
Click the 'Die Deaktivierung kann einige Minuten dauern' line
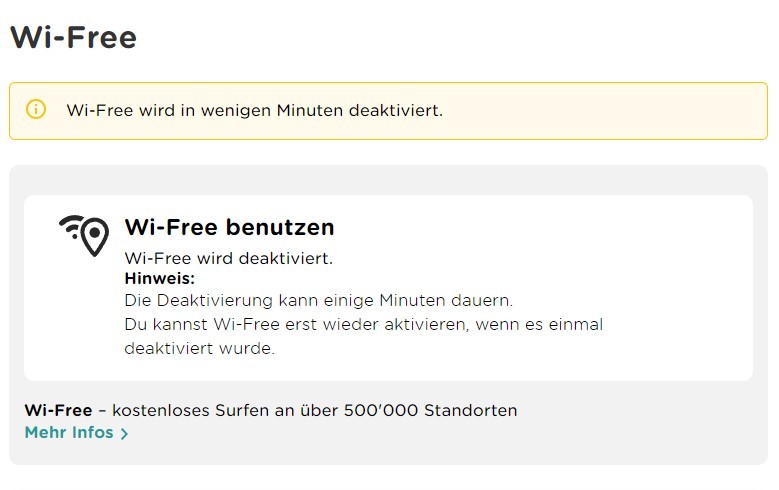coord(318,300)
